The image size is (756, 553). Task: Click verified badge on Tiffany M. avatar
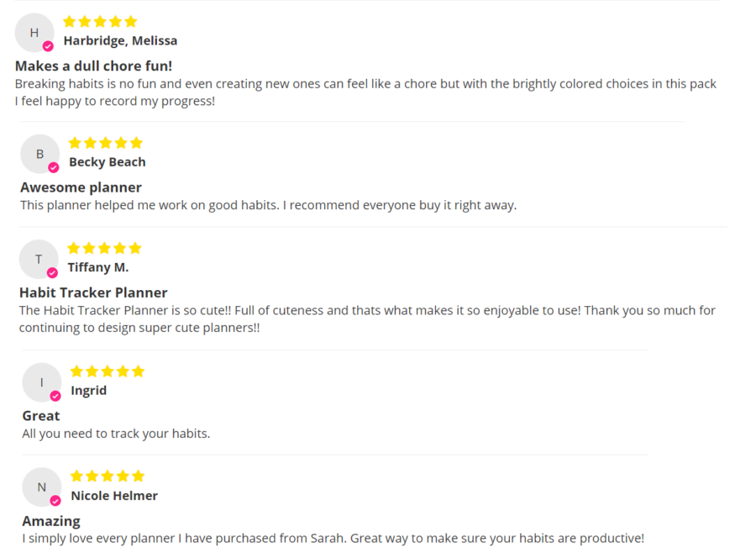tap(52, 273)
